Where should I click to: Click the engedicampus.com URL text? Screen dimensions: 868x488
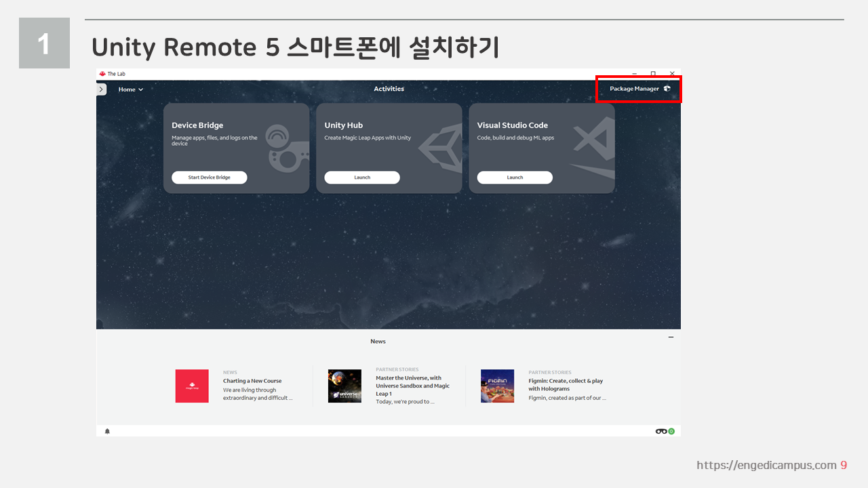point(767,465)
